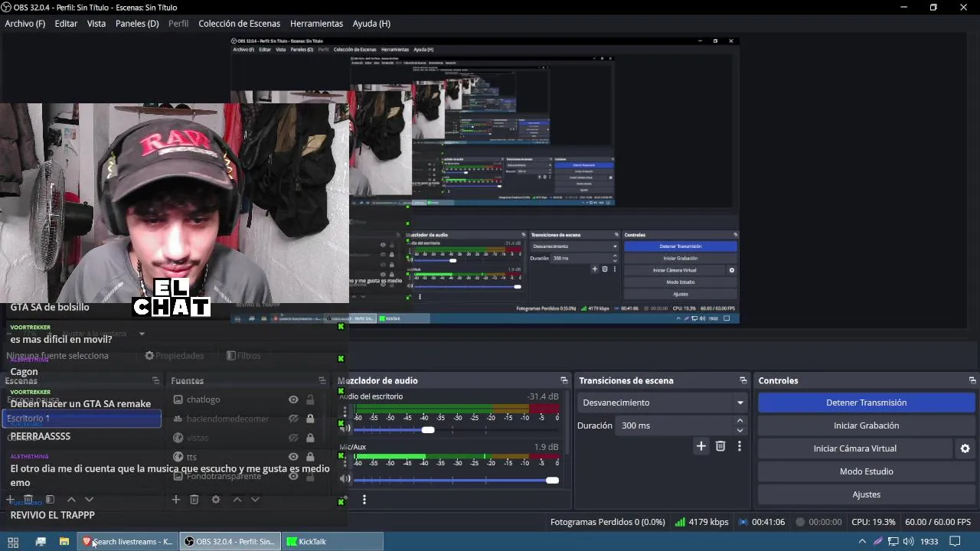
Task: Pop out the Transiciones de escena dock
Action: pyautogui.click(x=743, y=380)
